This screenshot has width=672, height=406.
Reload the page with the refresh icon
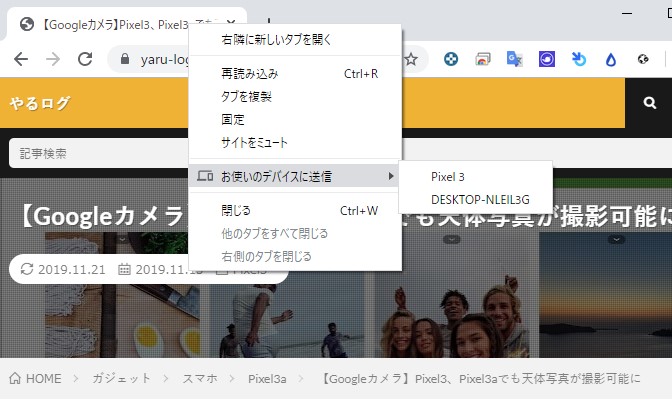(85, 59)
